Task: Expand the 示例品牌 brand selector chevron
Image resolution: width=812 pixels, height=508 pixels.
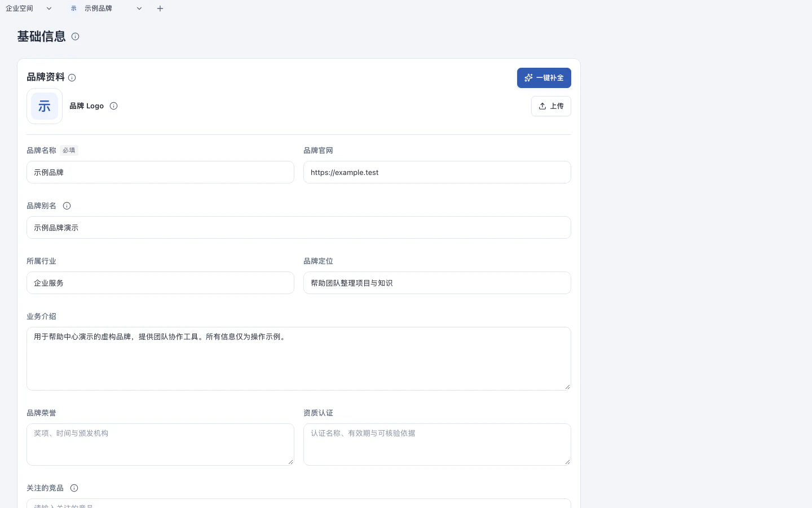Action: pos(139,8)
